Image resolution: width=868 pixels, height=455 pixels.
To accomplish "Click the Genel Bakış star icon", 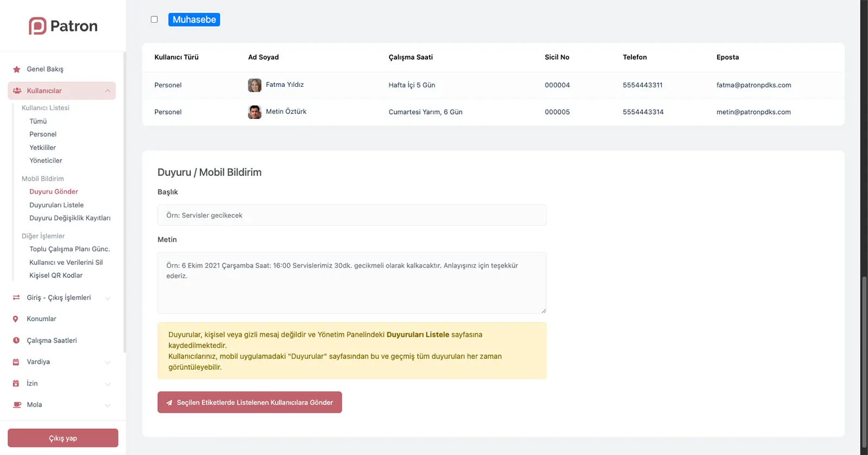I will point(16,69).
